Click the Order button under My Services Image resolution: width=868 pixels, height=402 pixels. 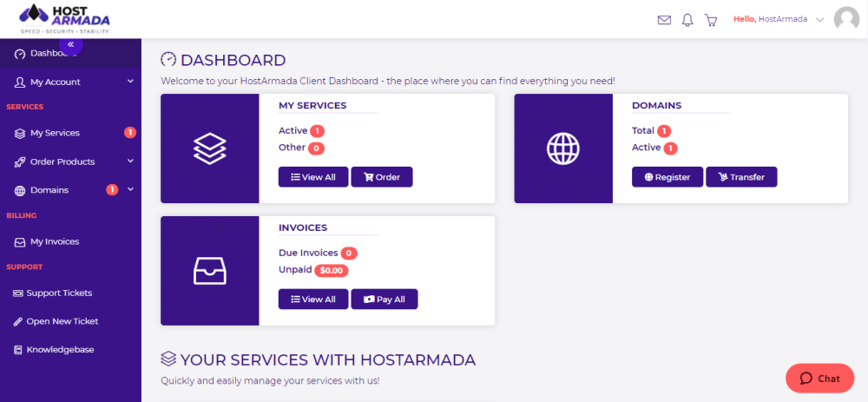point(382,177)
